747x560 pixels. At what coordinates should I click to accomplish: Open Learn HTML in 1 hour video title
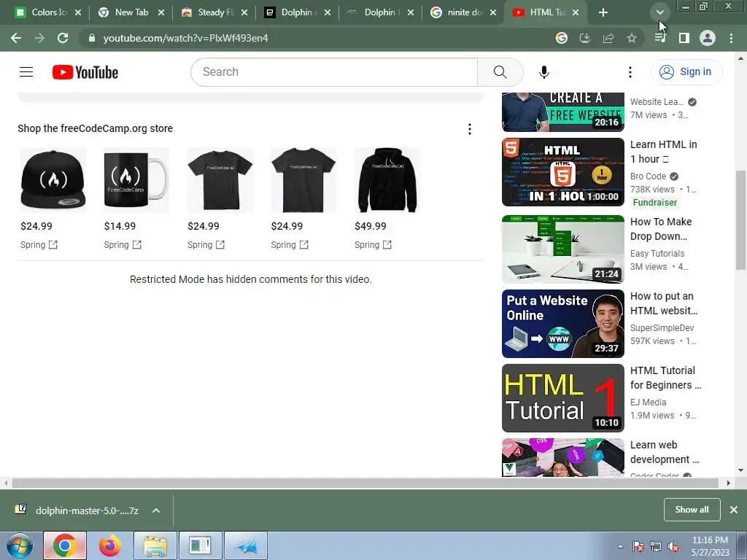[664, 152]
